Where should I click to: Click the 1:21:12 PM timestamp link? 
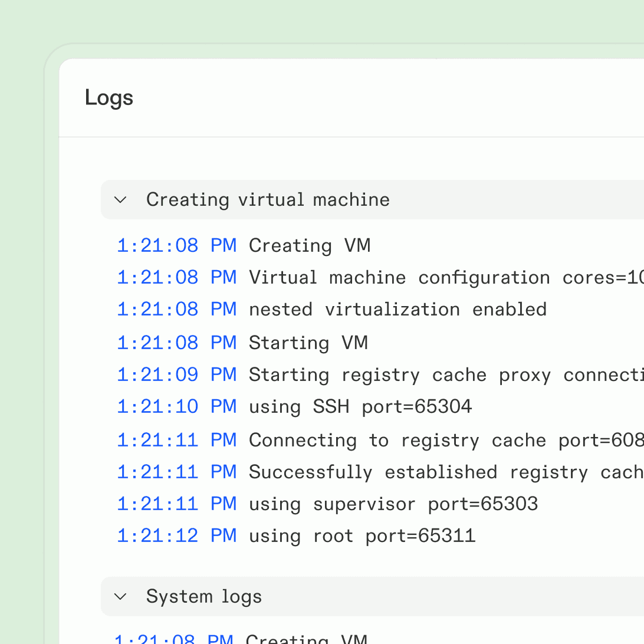176,535
